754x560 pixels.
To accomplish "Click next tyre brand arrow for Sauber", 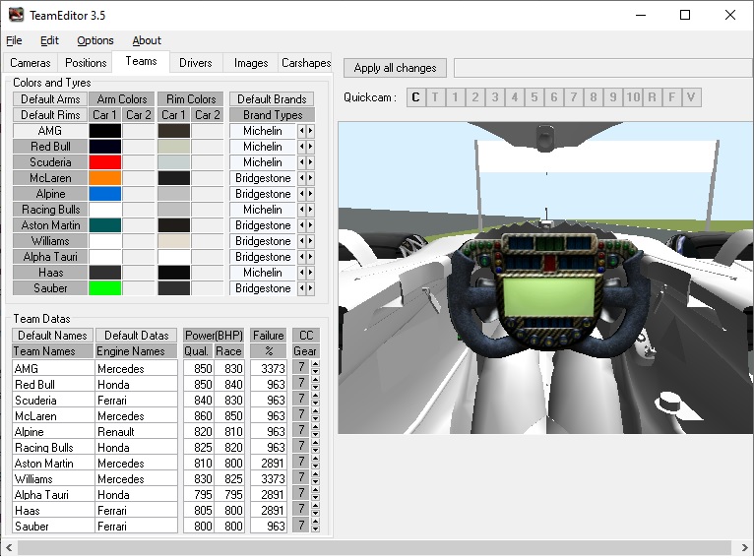I will (310, 288).
